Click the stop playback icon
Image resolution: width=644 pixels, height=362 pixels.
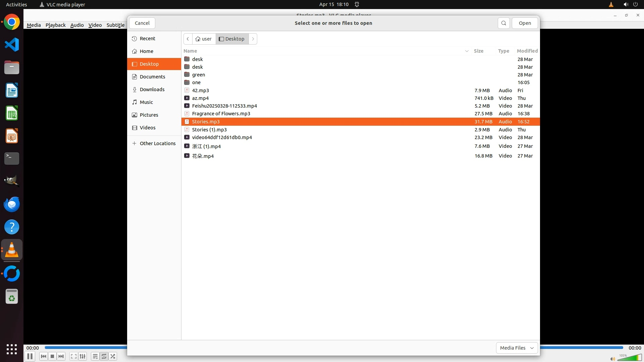pos(52,356)
